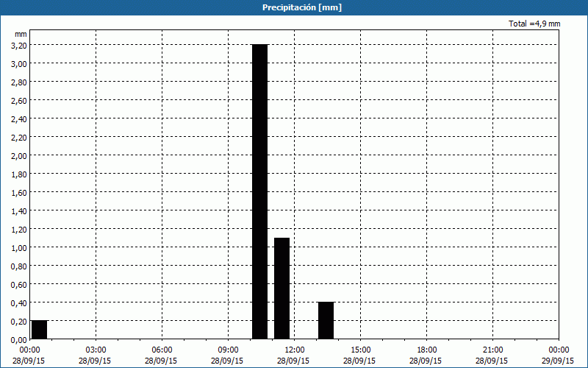Select the 2,20 y-axis value

click(x=19, y=137)
